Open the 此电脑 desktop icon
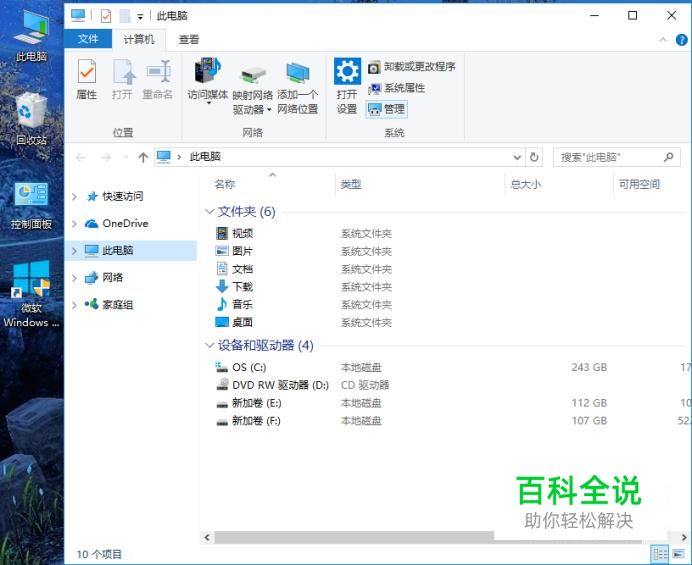This screenshot has height=565, width=692. pos(31,36)
